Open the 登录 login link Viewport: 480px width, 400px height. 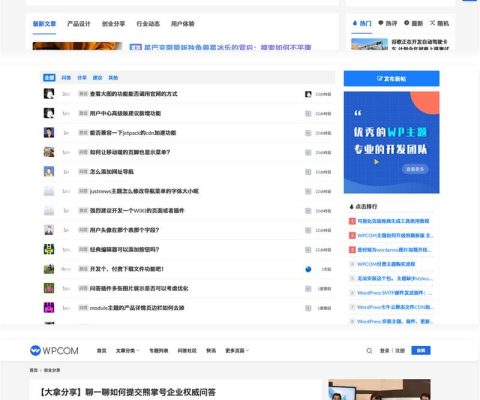pyautogui.click(x=385, y=351)
